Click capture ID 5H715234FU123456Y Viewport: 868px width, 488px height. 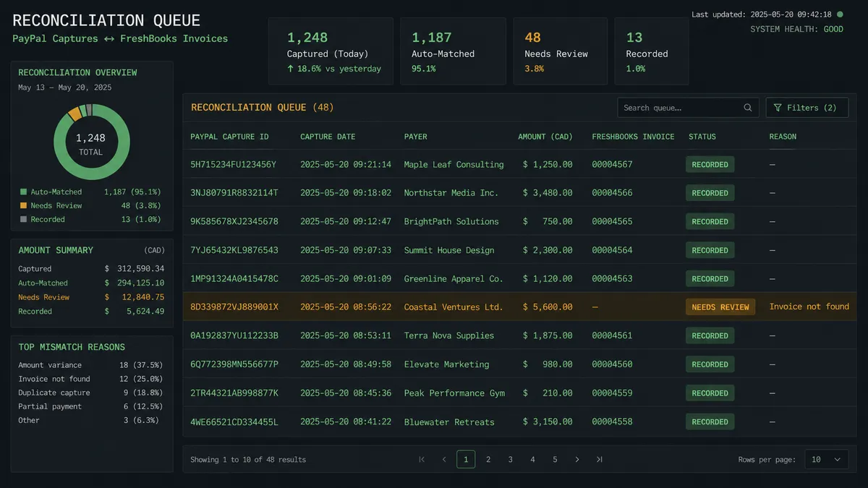click(x=234, y=165)
